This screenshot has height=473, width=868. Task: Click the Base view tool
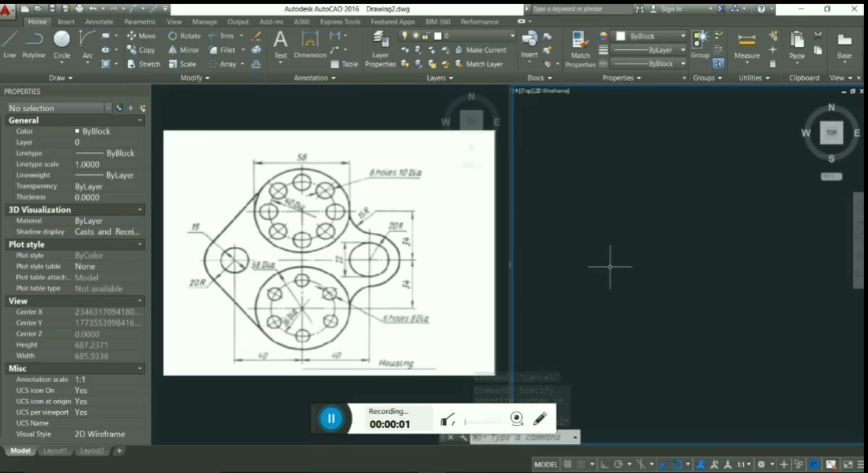pos(844,46)
